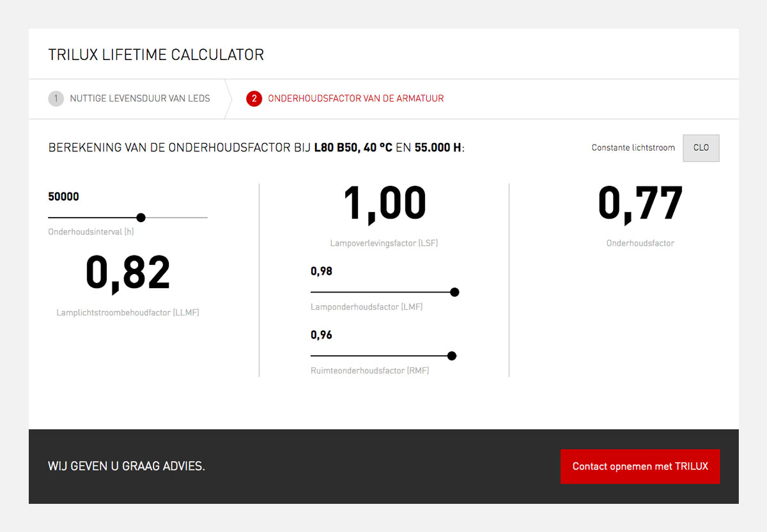Click Contact opnemen met TRILUX button
Image resolution: width=767 pixels, height=532 pixels.
click(640, 466)
